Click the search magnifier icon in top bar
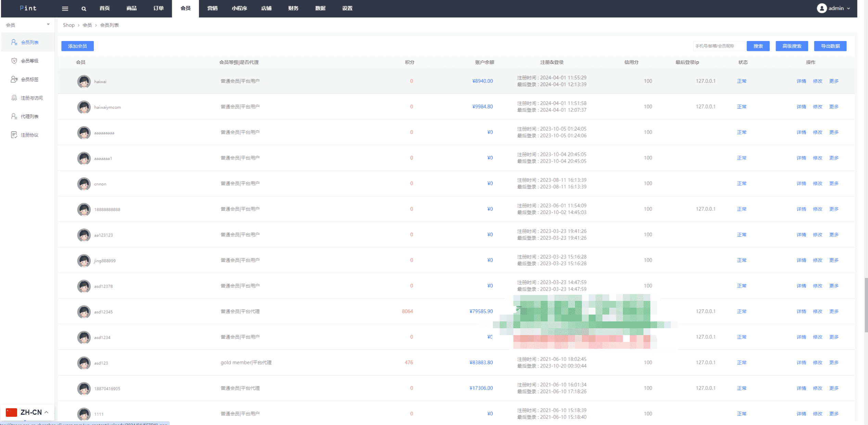Screen dimensions: 868x425 [x=84, y=9]
